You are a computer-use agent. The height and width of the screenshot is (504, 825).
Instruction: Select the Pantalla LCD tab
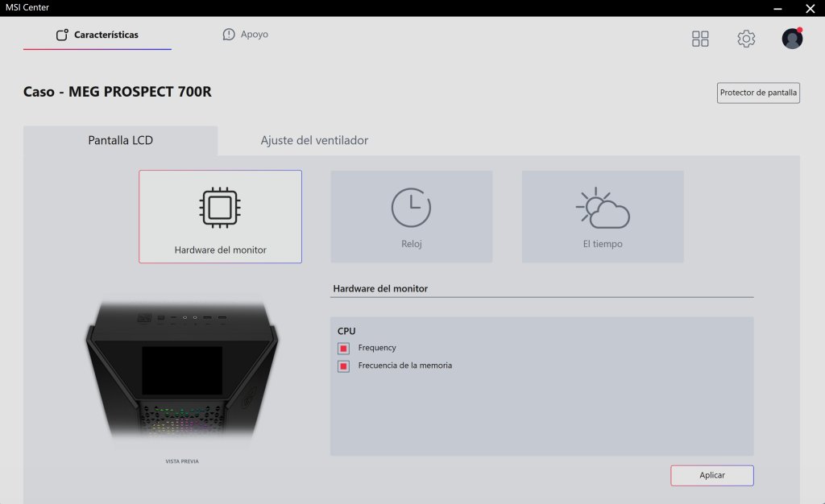121,140
